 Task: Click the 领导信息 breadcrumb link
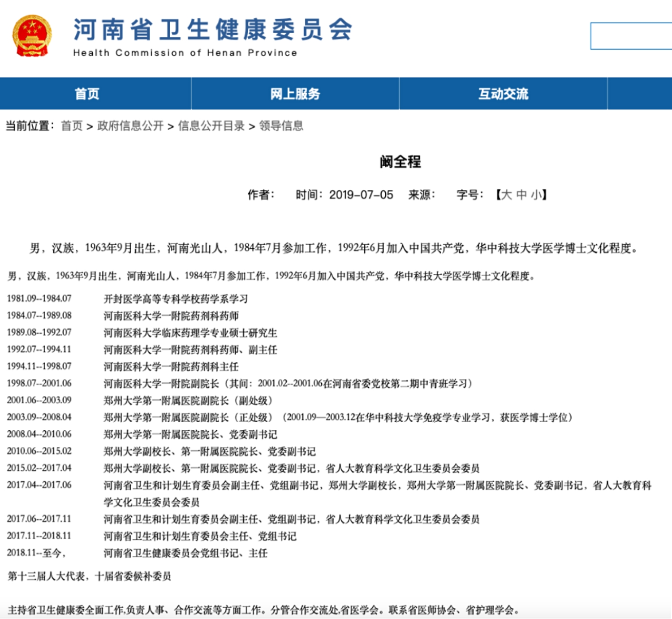click(x=281, y=126)
